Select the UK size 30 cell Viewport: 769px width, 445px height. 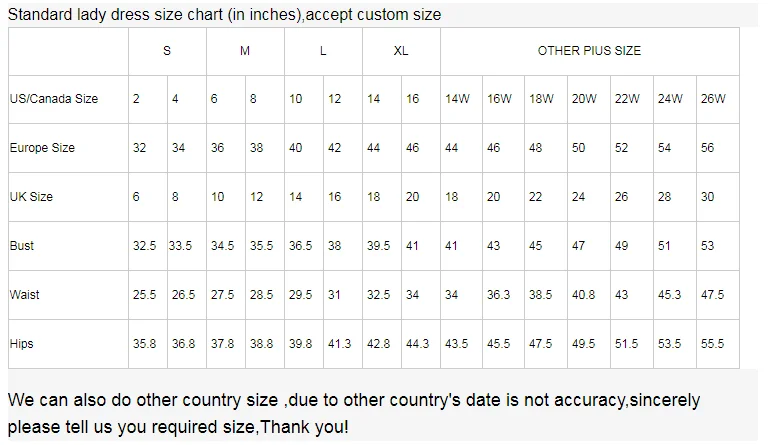pos(718,197)
